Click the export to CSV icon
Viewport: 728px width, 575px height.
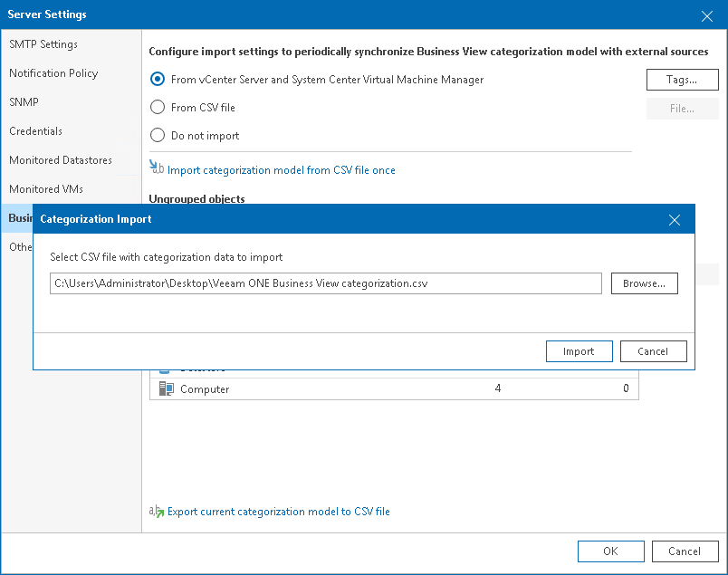coord(157,511)
